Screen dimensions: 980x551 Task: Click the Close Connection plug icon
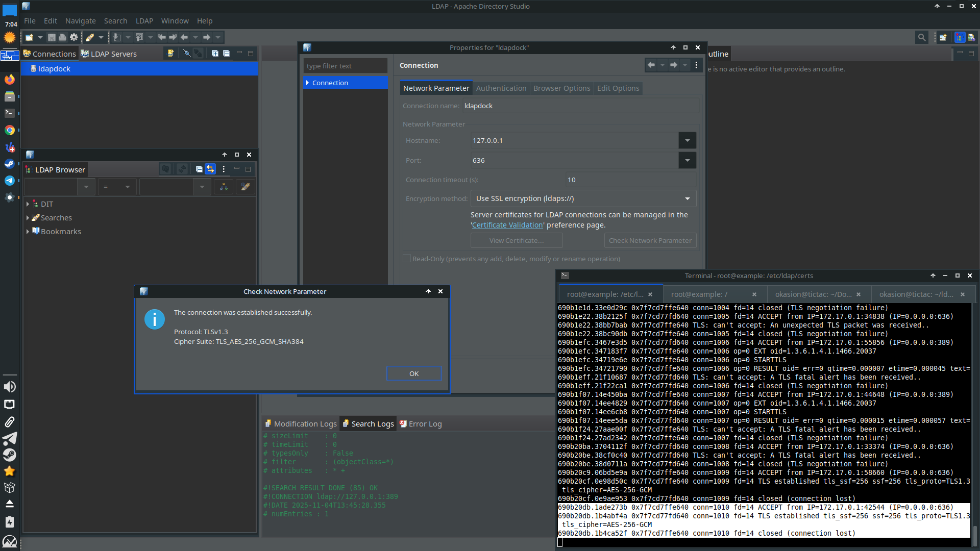point(198,54)
